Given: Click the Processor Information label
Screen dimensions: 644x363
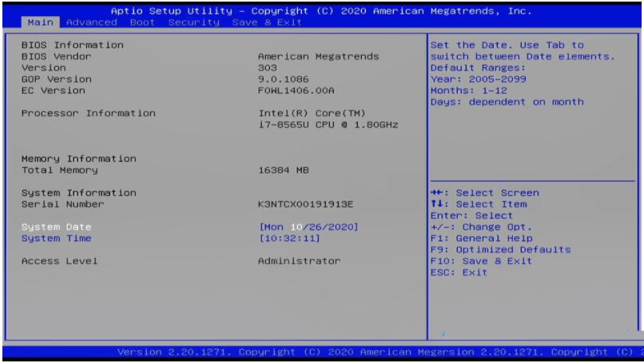Looking at the screenshot, I should pyautogui.click(x=89, y=113).
